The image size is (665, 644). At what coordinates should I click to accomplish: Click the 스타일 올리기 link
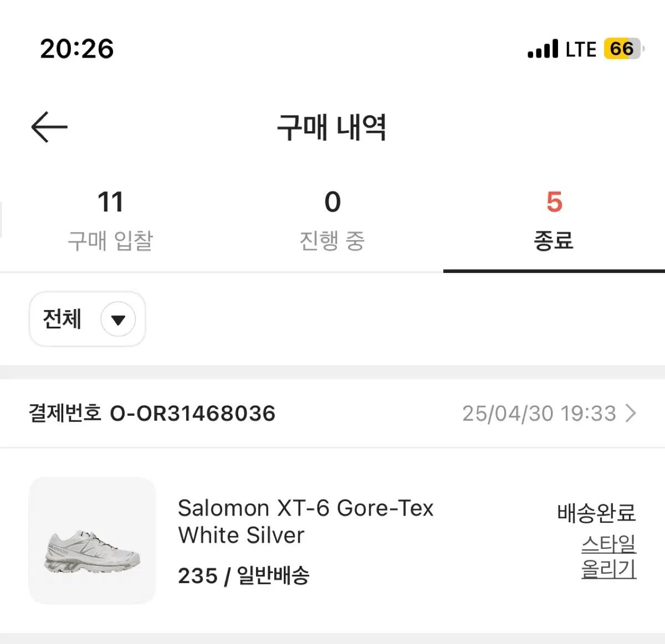[608, 556]
